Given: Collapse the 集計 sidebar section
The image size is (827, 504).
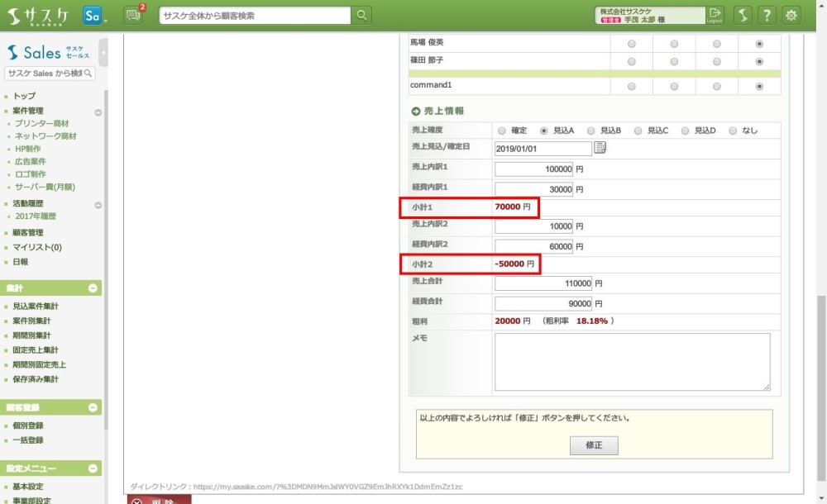Looking at the screenshot, I should pos(93,288).
